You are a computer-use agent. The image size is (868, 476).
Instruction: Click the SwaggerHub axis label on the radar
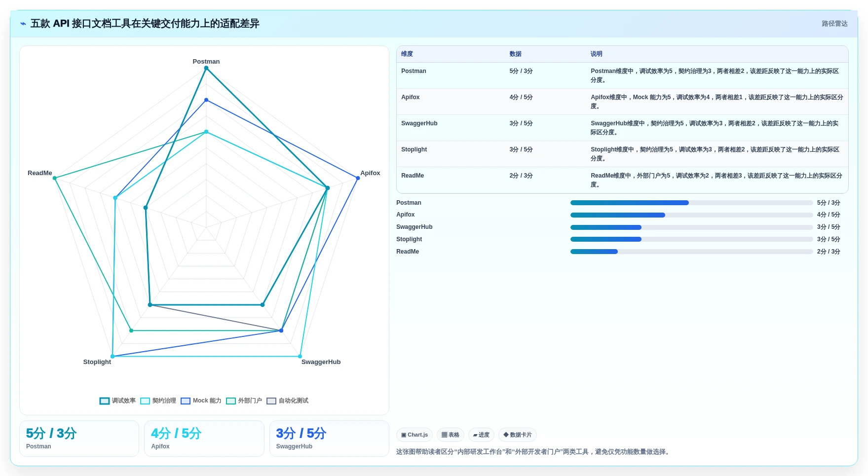coord(321,362)
